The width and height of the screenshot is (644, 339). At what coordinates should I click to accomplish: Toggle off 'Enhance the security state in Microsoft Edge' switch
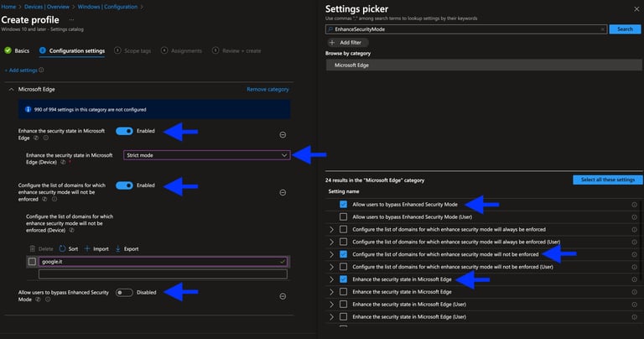[x=124, y=131]
